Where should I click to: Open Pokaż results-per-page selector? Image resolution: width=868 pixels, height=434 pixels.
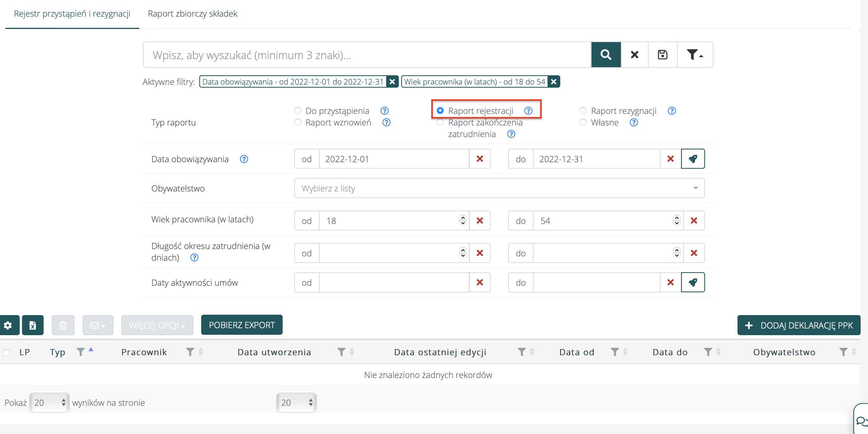click(x=49, y=403)
